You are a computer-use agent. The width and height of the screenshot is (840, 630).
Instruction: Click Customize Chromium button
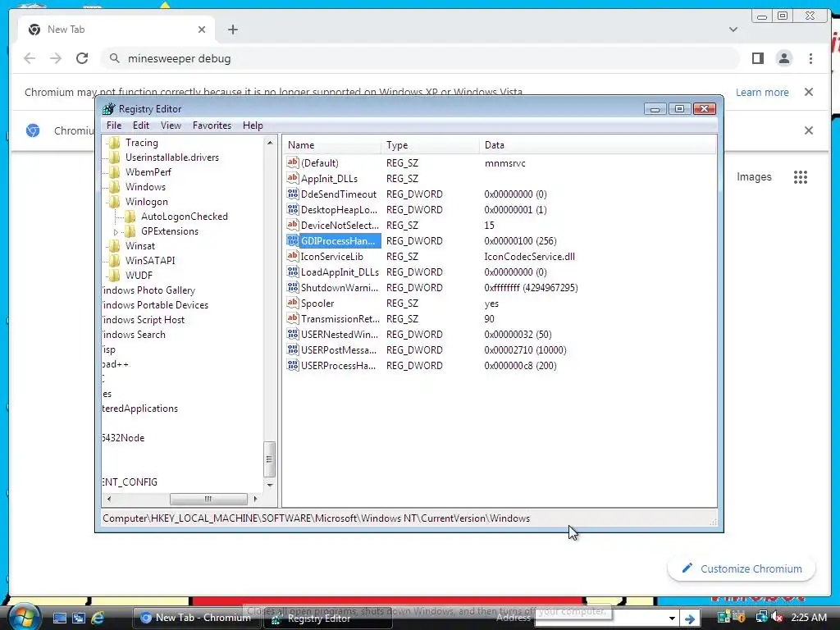pos(742,568)
